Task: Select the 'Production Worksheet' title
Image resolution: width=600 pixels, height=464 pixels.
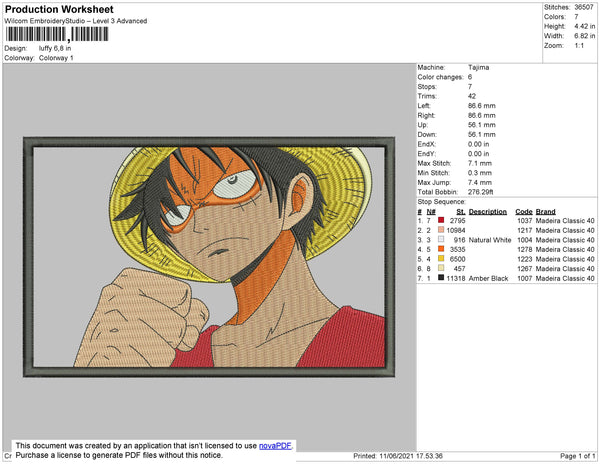Action: (x=59, y=10)
